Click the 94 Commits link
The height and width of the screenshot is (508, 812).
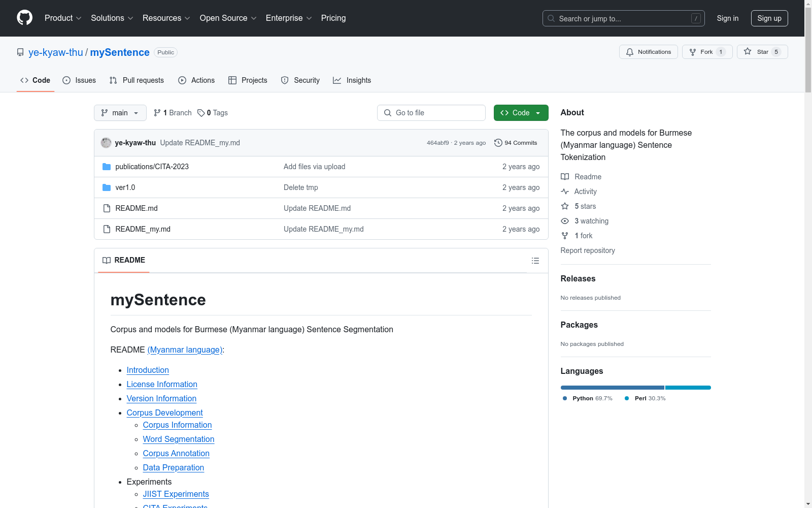tap(516, 143)
